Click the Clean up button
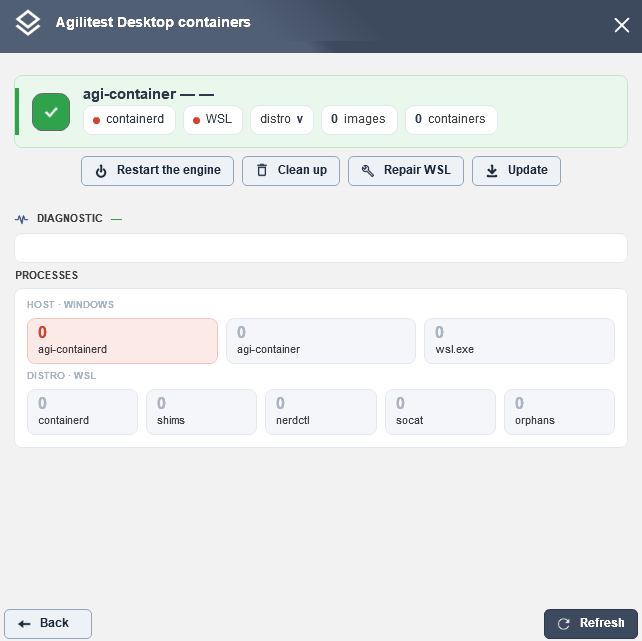This screenshot has width=642, height=641. pos(291,171)
